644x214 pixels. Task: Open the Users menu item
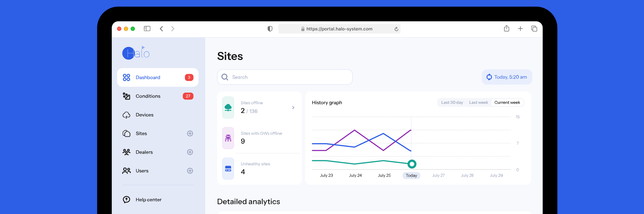click(158, 171)
